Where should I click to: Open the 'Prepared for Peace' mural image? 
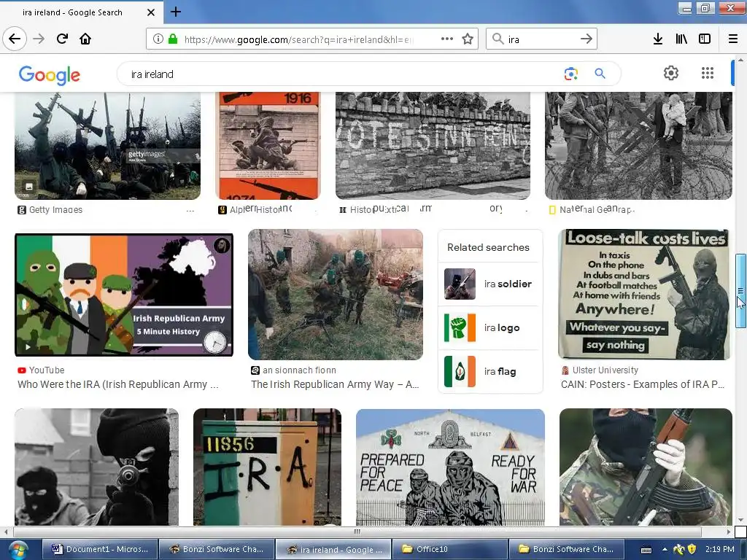tap(450, 467)
